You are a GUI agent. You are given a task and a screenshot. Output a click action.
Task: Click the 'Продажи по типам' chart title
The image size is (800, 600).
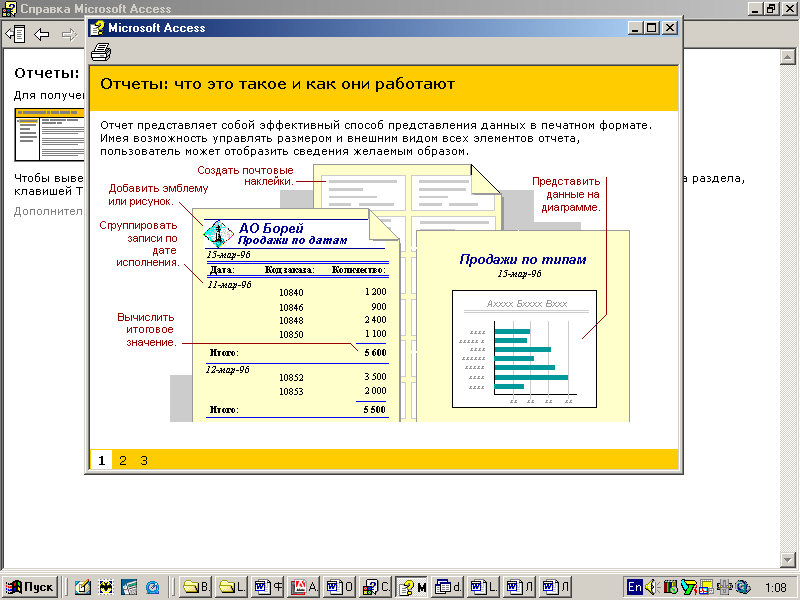click(522, 259)
